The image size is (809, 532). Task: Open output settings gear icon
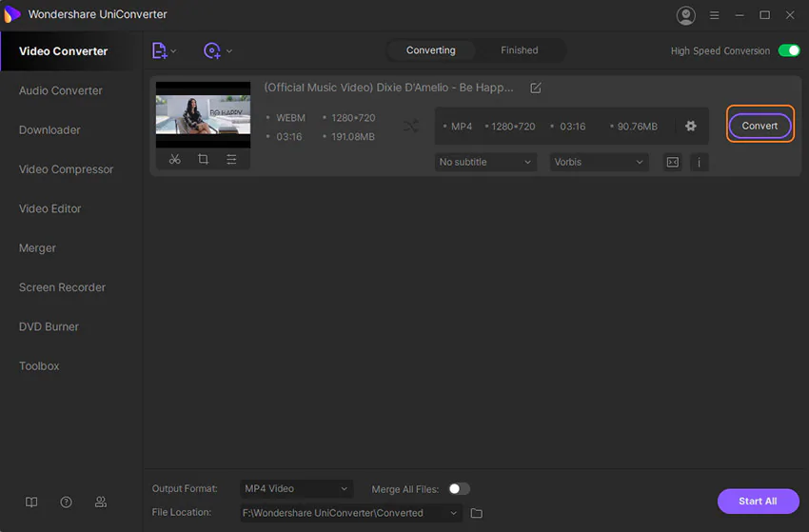click(691, 126)
